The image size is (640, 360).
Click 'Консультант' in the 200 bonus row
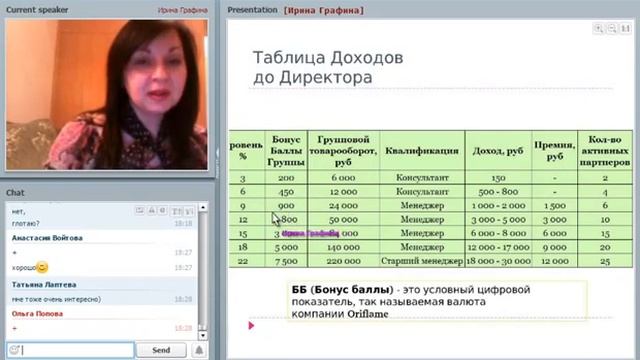pyautogui.click(x=422, y=178)
